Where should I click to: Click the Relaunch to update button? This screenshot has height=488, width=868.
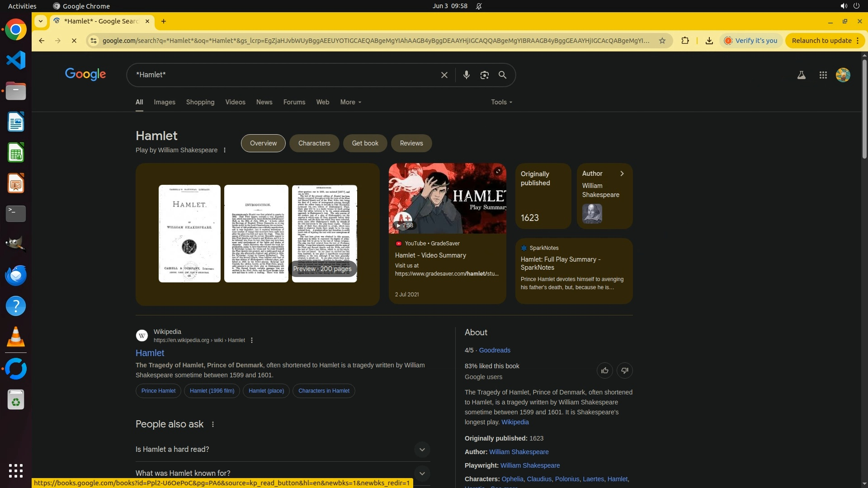pos(821,41)
